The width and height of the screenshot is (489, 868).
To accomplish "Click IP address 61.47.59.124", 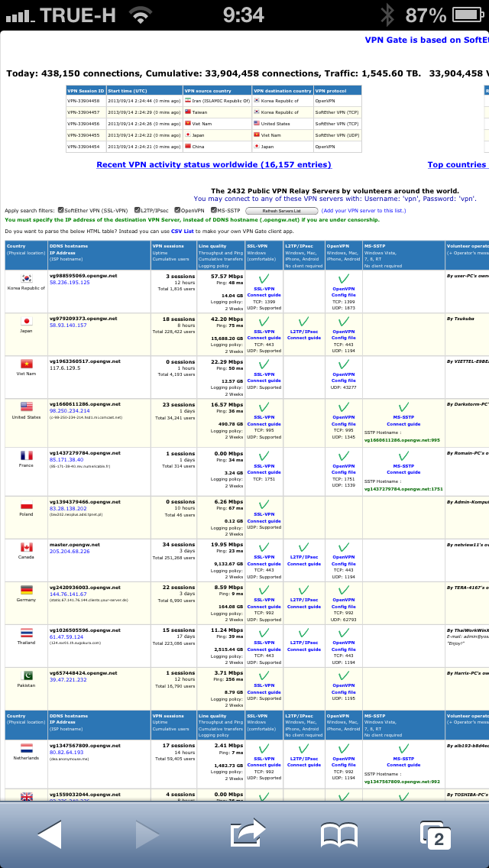I will click(x=66, y=636).
